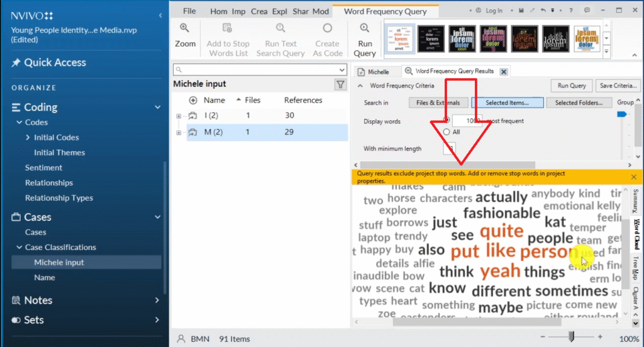Viewport: 644px width, 347px height.
Task: Click the Save Criteria button
Action: click(618, 86)
